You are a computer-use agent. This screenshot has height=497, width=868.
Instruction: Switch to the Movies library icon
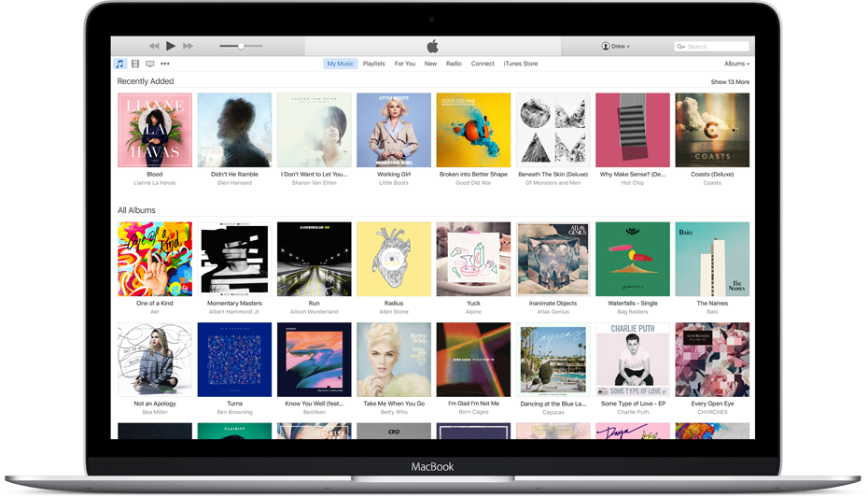point(135,64)
